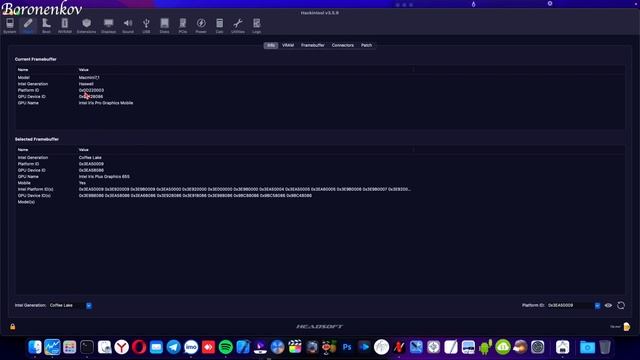Select the Haswell Intel Generation value
Viewport: 640px width, 360px height.
point(86,84)
